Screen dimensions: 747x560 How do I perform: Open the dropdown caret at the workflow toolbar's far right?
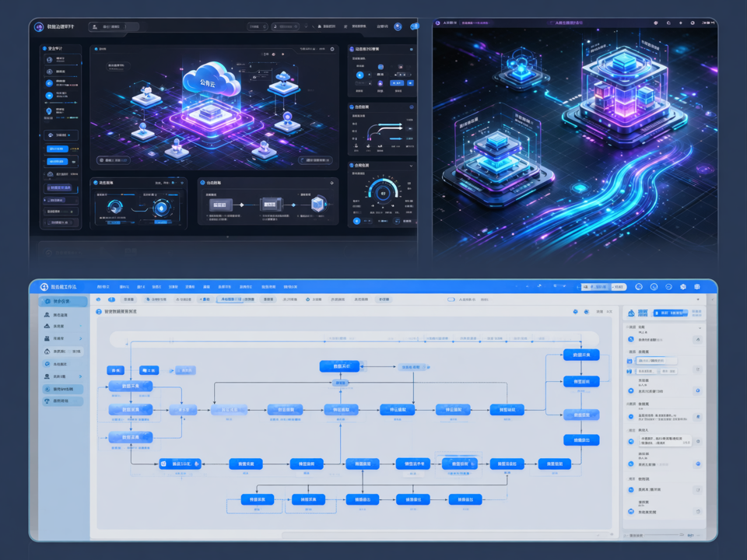(x=698, y=299)
